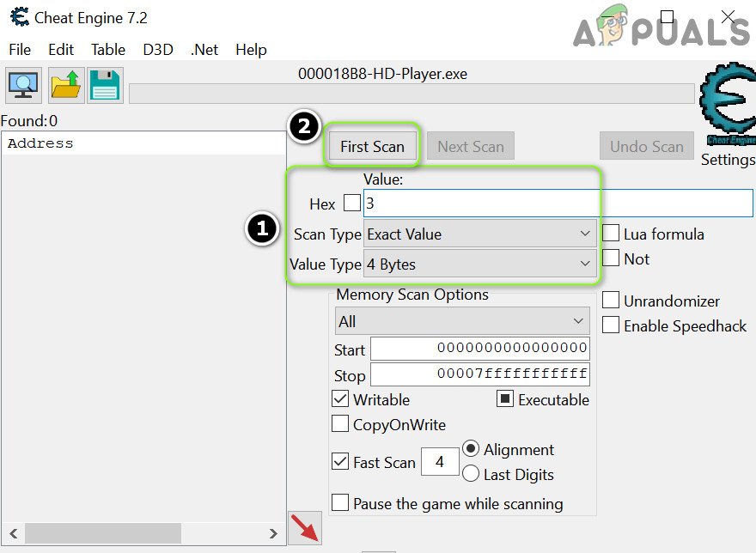Enable the Lua formula checkbox
This screenshot has height=553, width=756.
(x=611, y=234)
